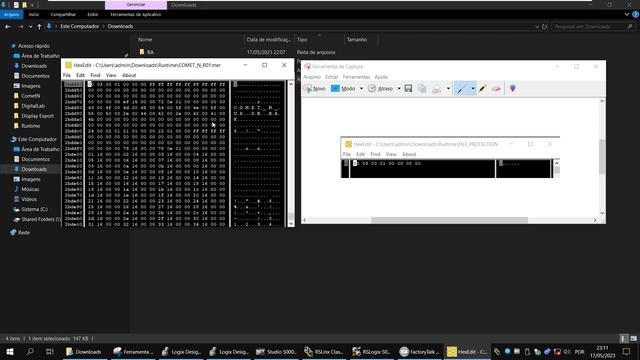
Task: Save the snip with floppy disk icon
Action: [x=408, y=89]
